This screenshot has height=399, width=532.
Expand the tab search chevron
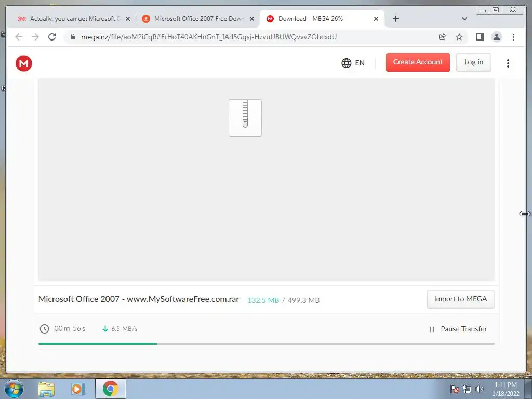click(x=464, y=19)
